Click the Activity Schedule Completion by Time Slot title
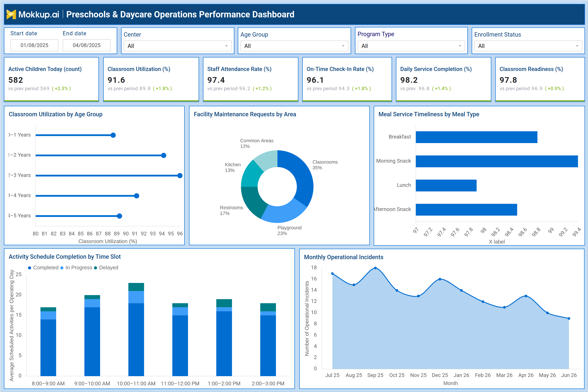The image size is (588, 392). [65, 257]
